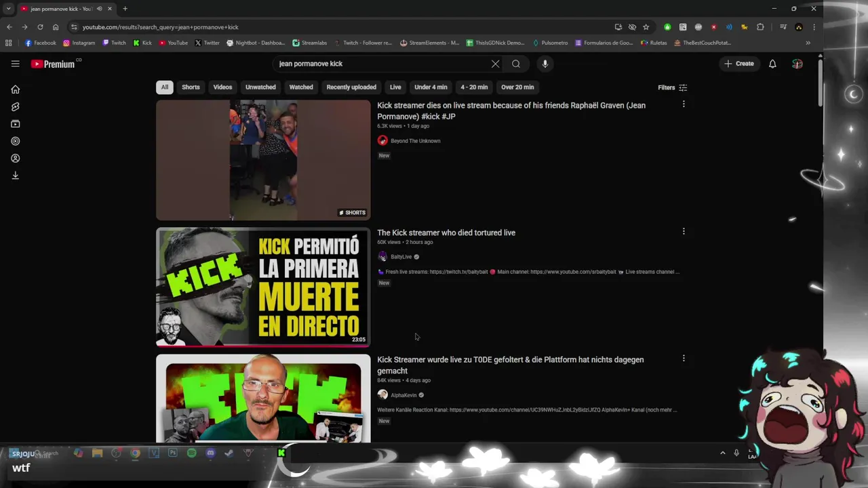Open browser home page button
This screenshot has width=868, height=488.
pyautogui.click(x=56, y=27)
